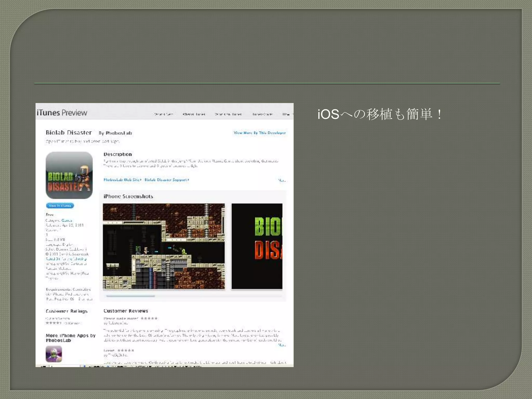Expand the first customer review via More
Image resolution: width=532 pixels, height=399 pixels.
tap(282, 345)
